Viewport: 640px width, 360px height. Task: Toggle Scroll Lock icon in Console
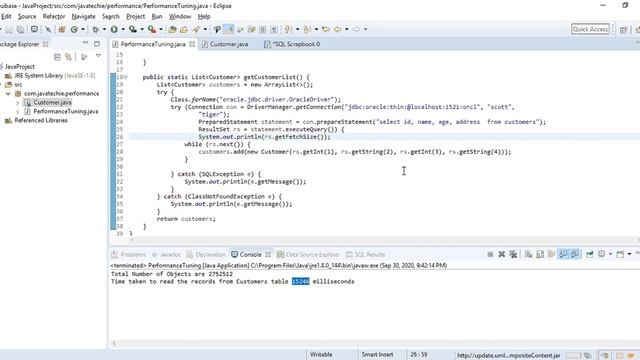[x=540, y=254]
